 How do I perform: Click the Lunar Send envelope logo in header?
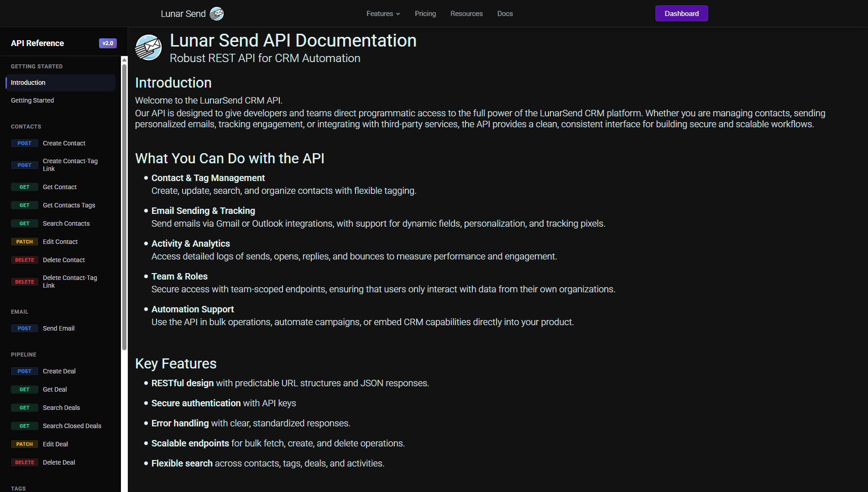point(216,14)
